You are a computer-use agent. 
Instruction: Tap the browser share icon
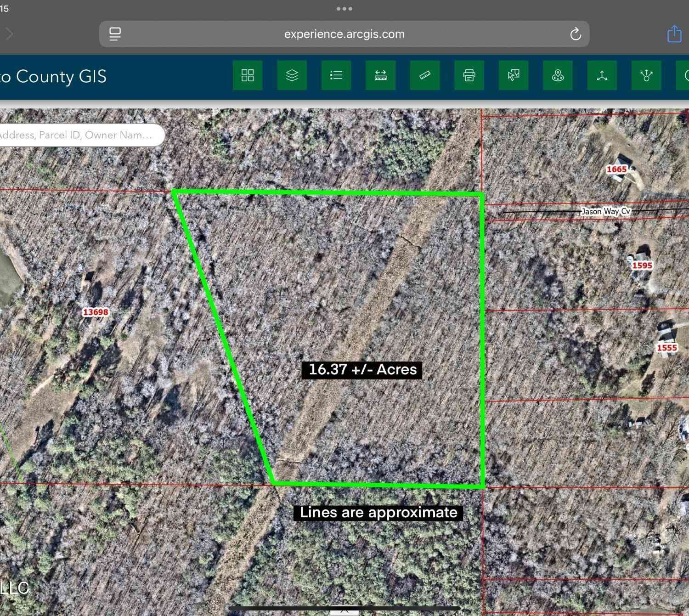[x=674, y=34]
